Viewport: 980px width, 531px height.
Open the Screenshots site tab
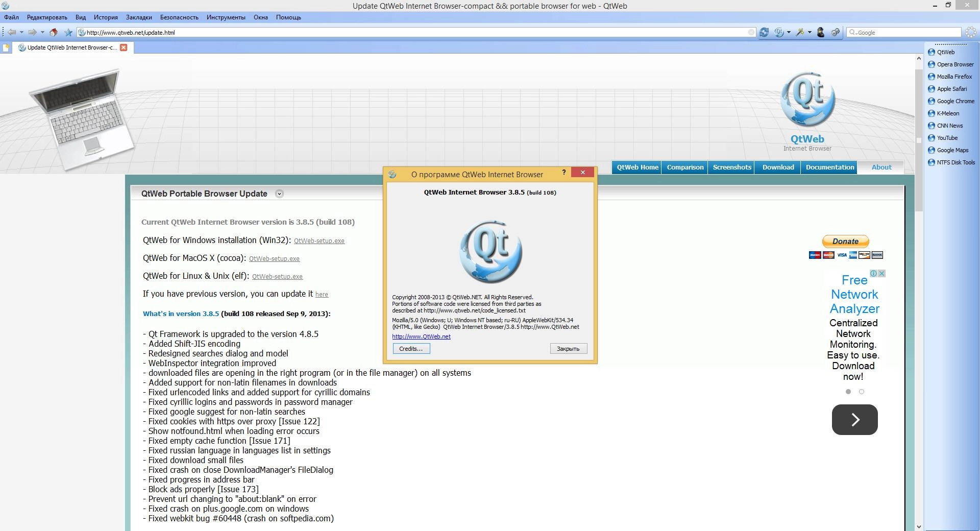click(x=732, y=167)
